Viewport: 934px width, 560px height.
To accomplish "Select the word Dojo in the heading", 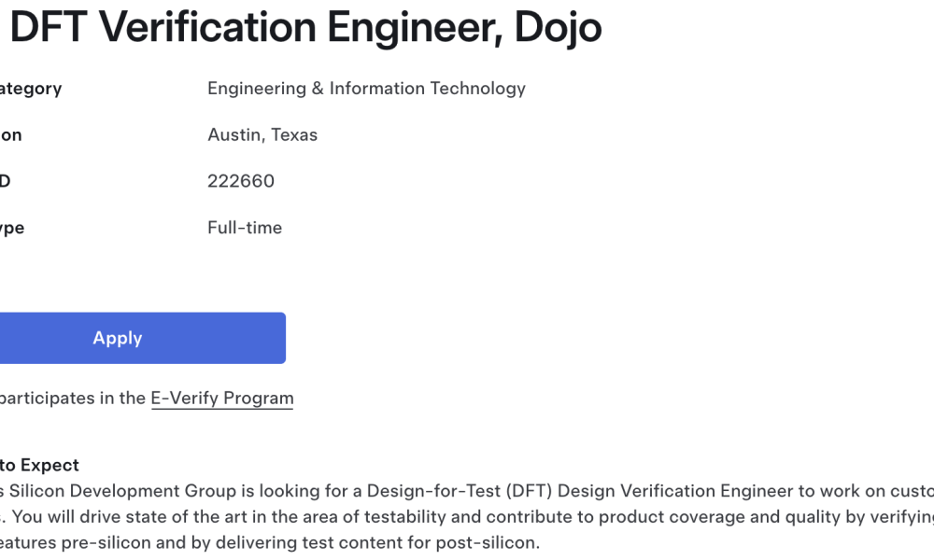I will pyautogui.click(x=558, y=27).
